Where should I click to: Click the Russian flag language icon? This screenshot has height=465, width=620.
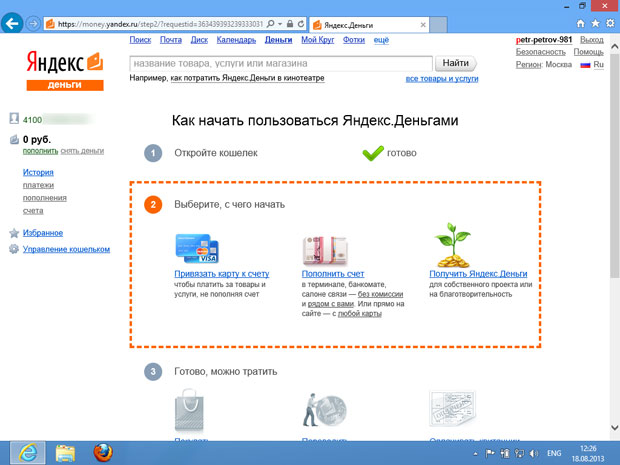point(585,65)
